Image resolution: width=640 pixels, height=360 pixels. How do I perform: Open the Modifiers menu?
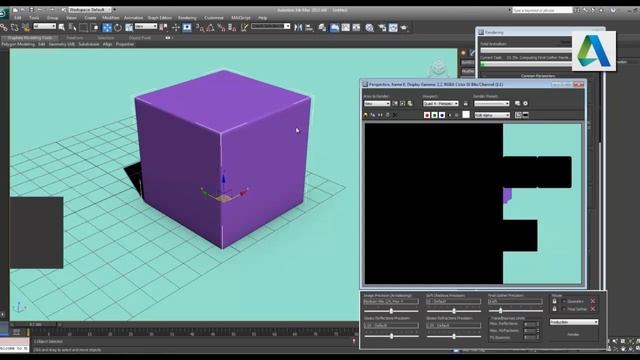click(111, 18)
